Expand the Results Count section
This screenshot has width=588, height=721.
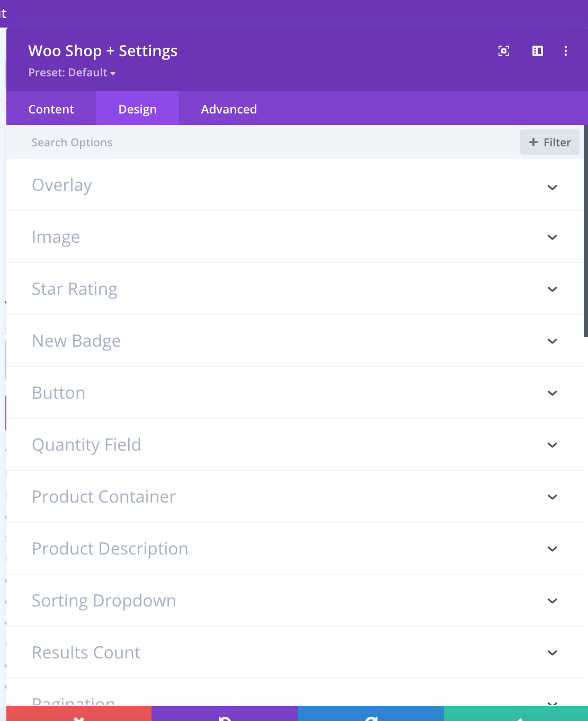(x=295, y=653)
